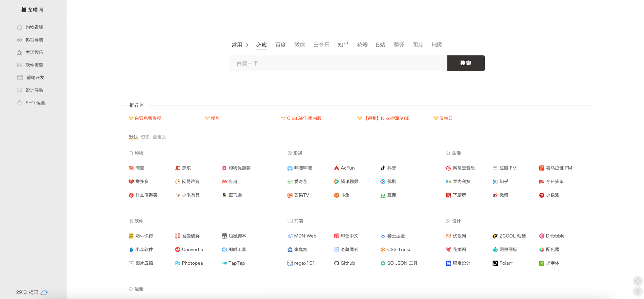This screenshot has width=644, height=299.
Task: Switch to the 资讯 tab
Action: coord(145,137)
